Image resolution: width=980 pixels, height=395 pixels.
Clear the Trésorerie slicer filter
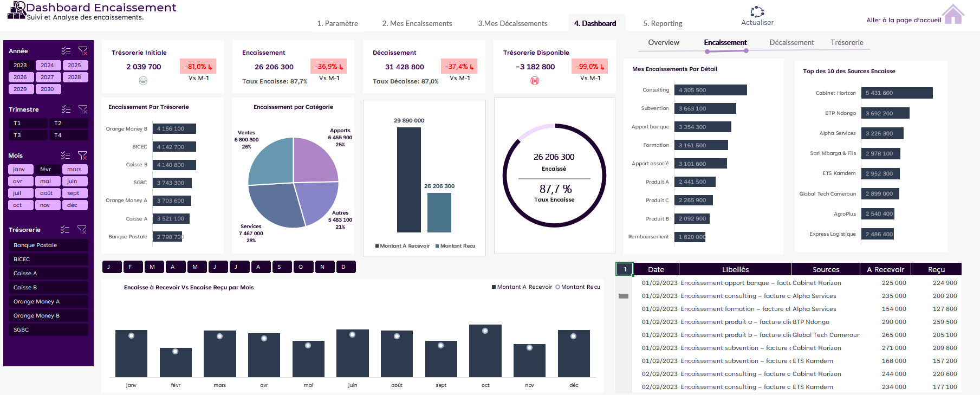pos(82,230)
